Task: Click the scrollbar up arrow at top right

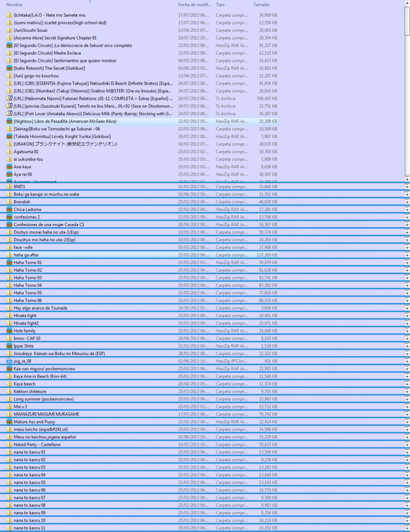Action: pyautogui.click(x=407, y=3)
